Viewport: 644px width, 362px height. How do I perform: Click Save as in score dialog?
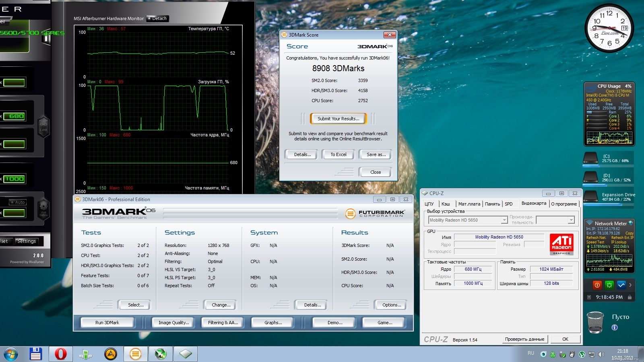point(376,154)
